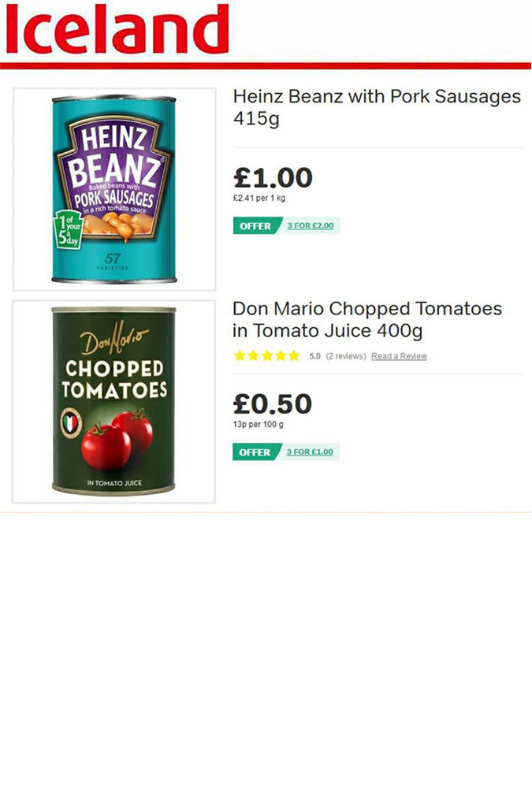Screen dimensions: 532x788
Task: Open the Don Mario Chopped Tomatoes title
Action: pyautogui.click(x=367, y=320)
